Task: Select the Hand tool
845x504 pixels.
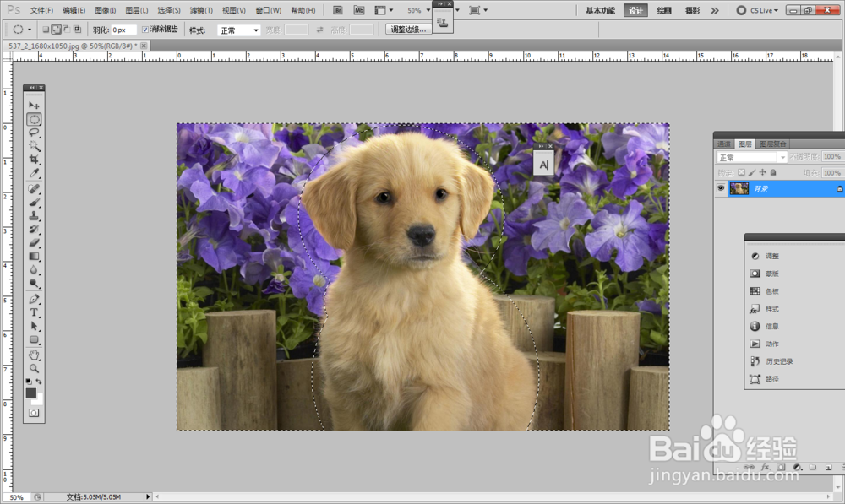Action: point(34,355)
